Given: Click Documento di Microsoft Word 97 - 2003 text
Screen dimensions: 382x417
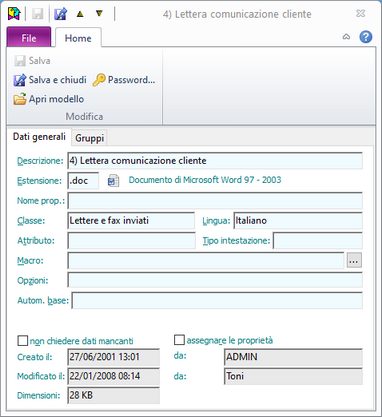Looking at the screenshot, I should 205,180.
